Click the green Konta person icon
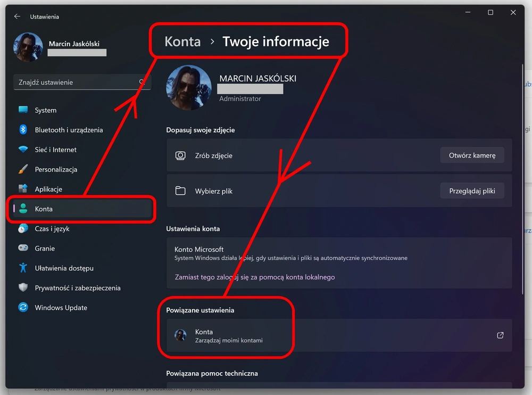The height and width of the screenshot is (395, 532). (23, 209)
